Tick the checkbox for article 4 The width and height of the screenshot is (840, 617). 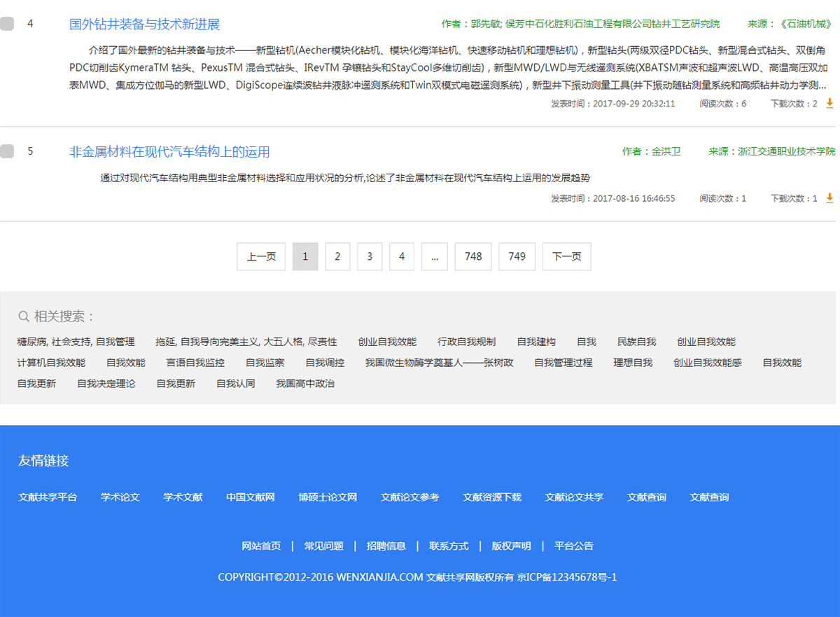coord(7,24)
